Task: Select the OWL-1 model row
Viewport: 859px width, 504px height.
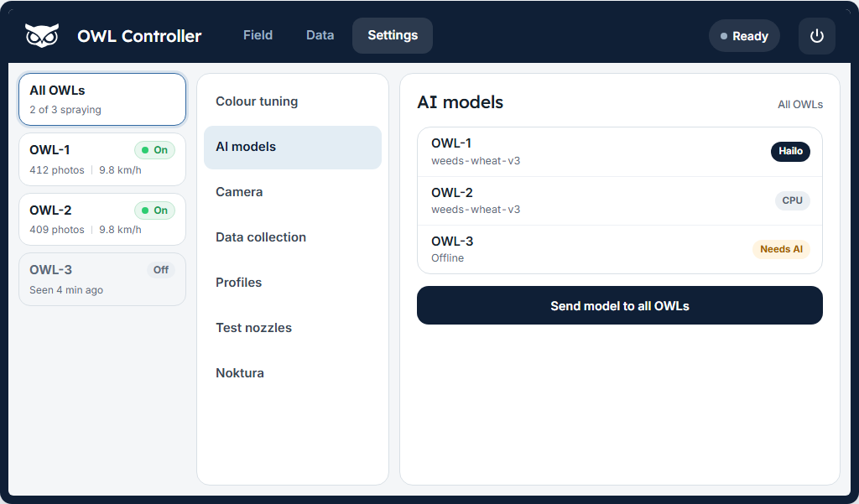Action: pos(620,152)
